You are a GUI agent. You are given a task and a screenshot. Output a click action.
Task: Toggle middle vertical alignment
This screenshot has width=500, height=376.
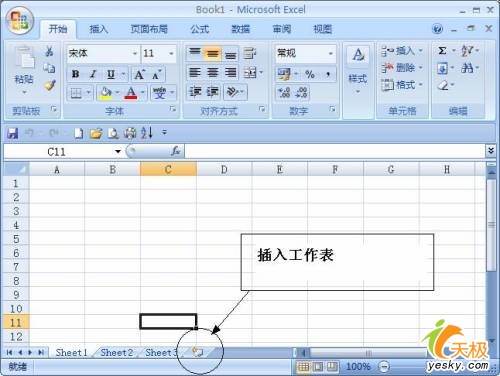tap(212, 53)
